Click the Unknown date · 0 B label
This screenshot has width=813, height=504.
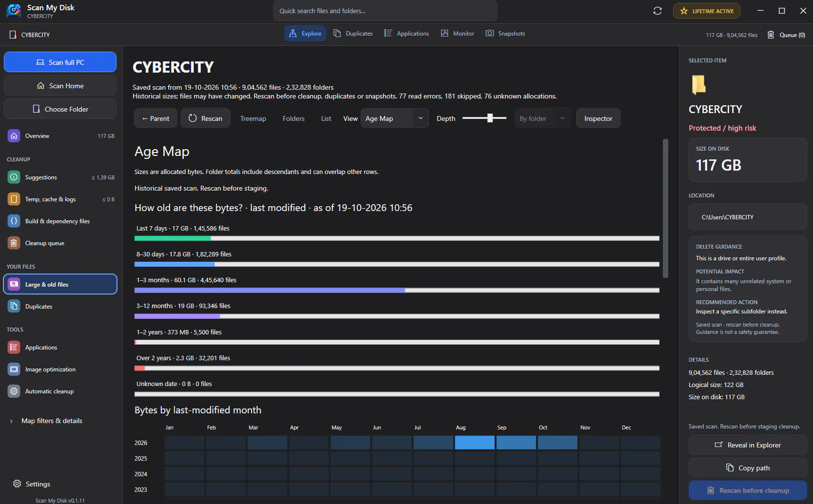(174, 384)
